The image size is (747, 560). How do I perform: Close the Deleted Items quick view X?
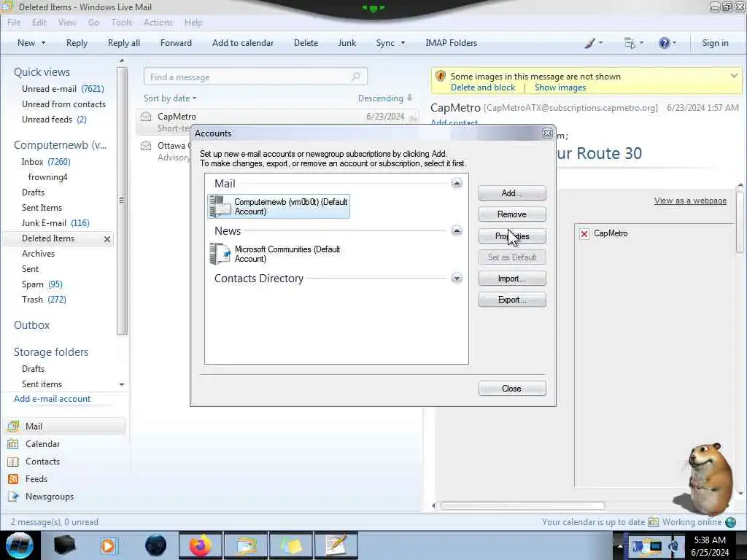107,239
